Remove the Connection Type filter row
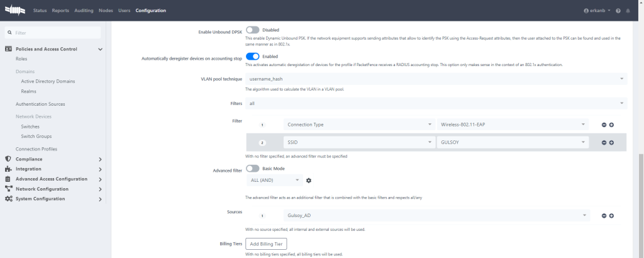This screenshot has height=258, width=644. click(604, 125)
